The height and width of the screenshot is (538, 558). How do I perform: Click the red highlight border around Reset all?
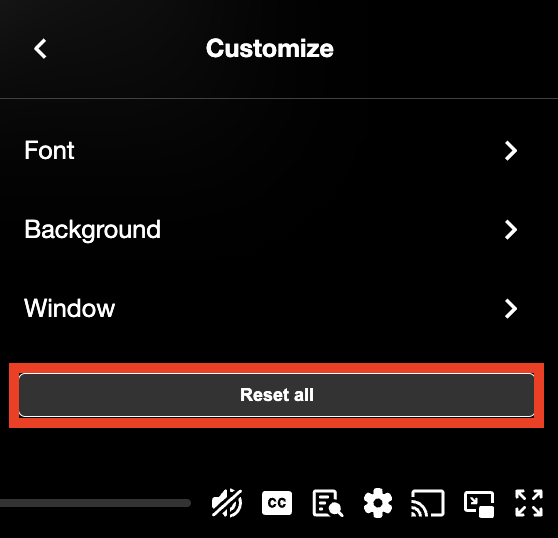coord(277,368)
